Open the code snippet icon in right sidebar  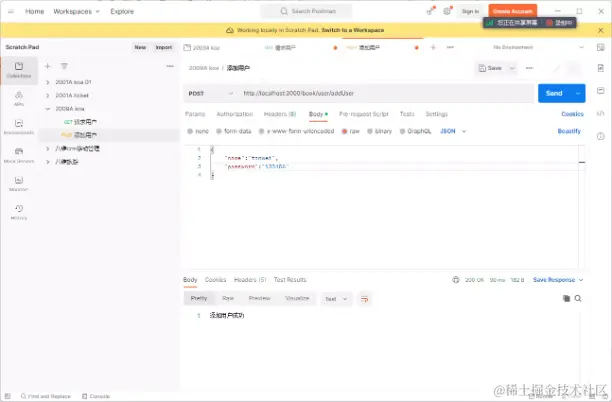tap(601, 113)
